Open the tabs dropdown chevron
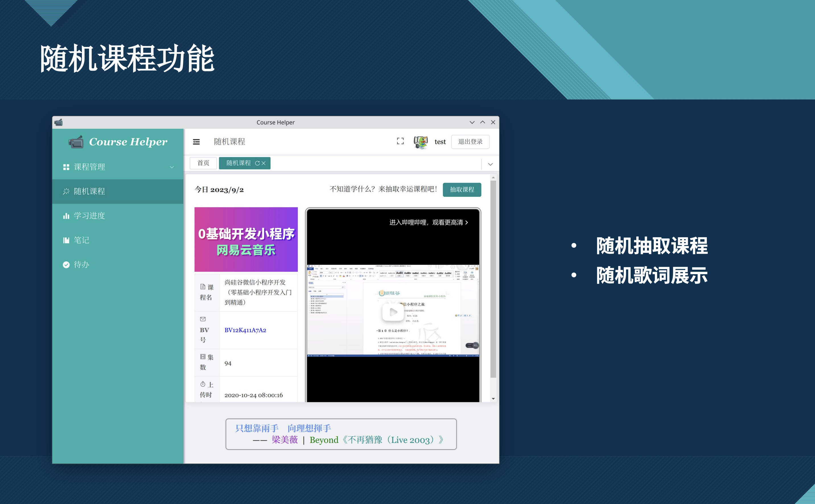Image resolution: width=815 pixels, height=504 pixels. coord(490,164)
